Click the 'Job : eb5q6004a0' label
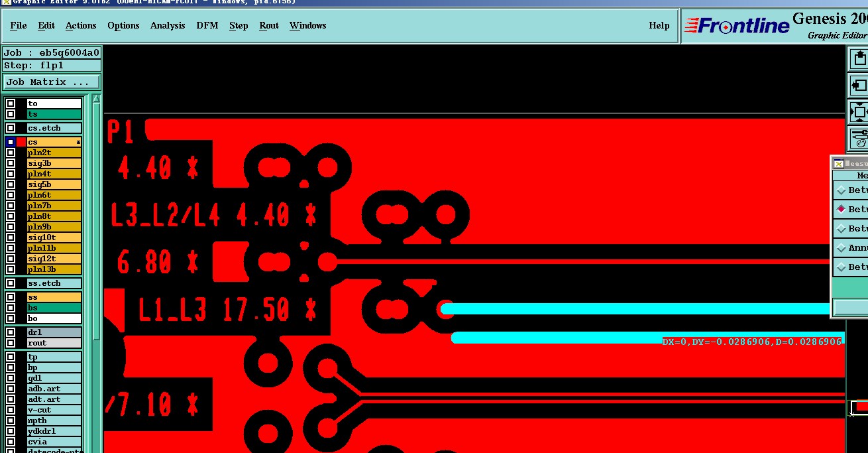Viewport: 868px width, 453px height. tap(52, 53)
